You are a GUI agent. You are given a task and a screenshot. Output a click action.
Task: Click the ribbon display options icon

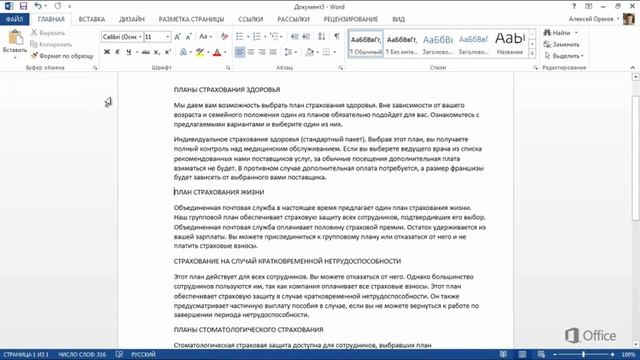pyautogui.click(x=589, y=7)
